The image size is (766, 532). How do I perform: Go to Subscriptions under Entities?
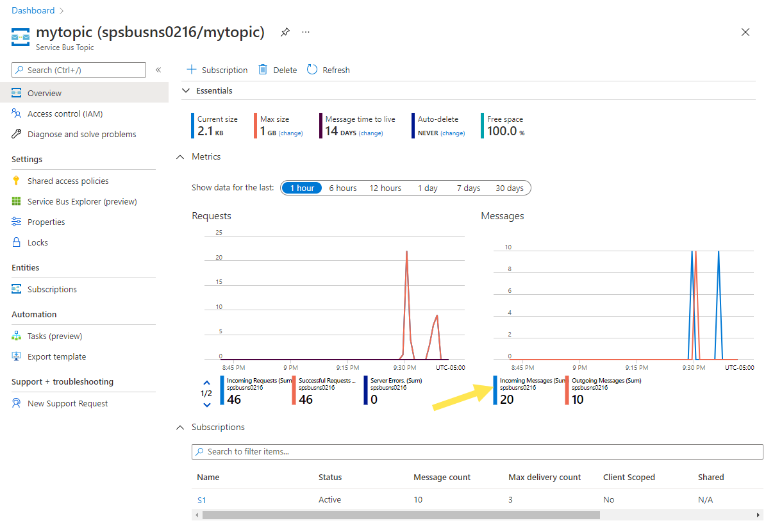click(x=52, y=289)
